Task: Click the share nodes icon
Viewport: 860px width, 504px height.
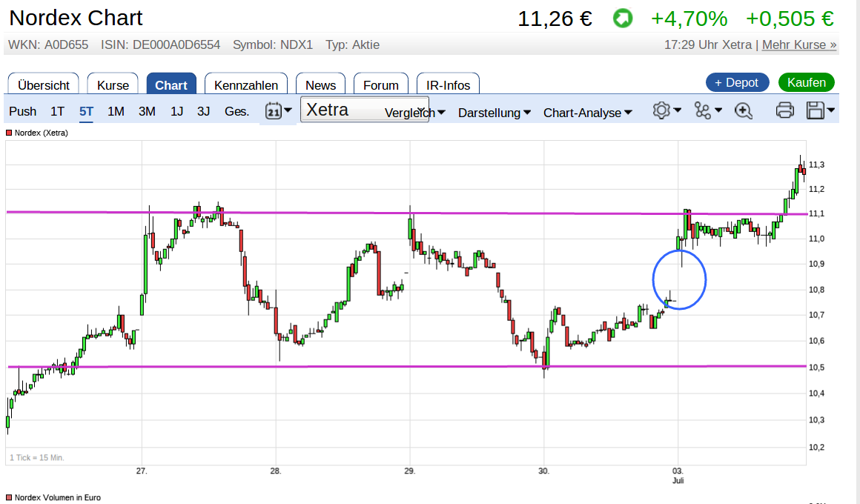Action: [x=703, y=110]
